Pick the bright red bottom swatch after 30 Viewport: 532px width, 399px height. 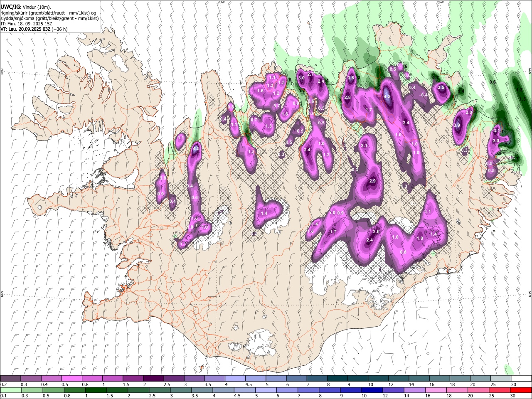coord(521,390)
